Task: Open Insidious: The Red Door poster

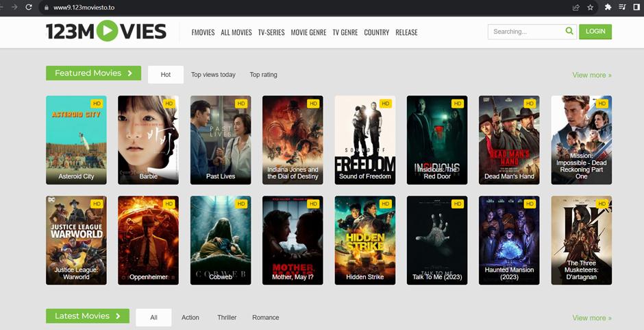Action: 437,140
